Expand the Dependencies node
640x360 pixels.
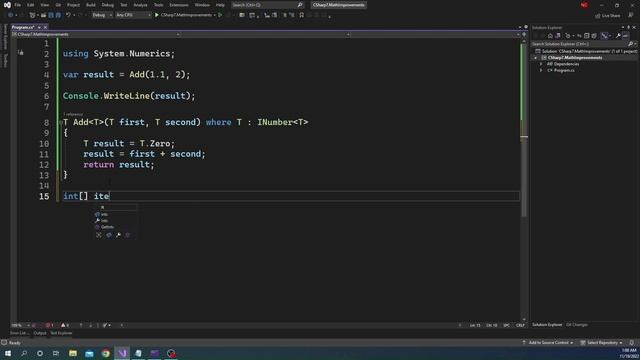pos(541,64)
